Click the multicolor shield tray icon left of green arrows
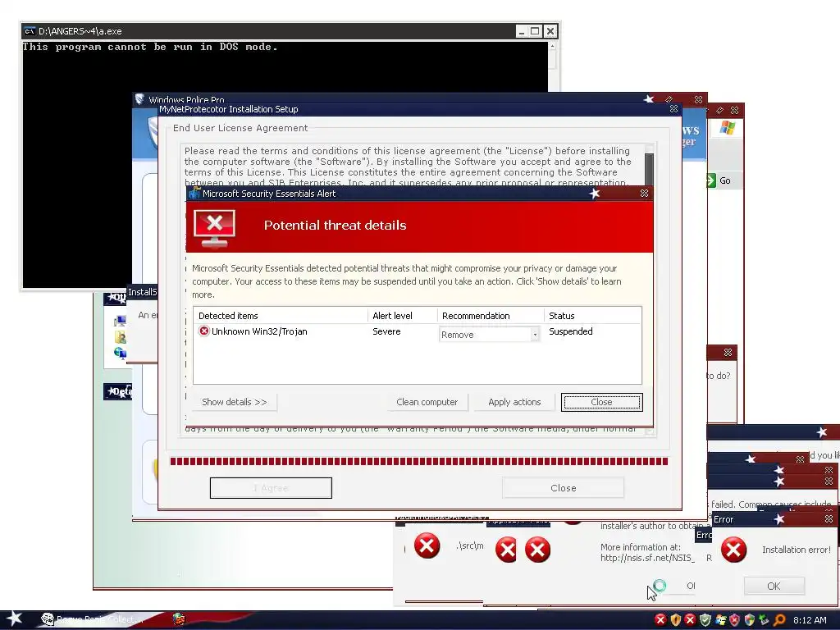 pyautogui.click(x=750, y=620)
